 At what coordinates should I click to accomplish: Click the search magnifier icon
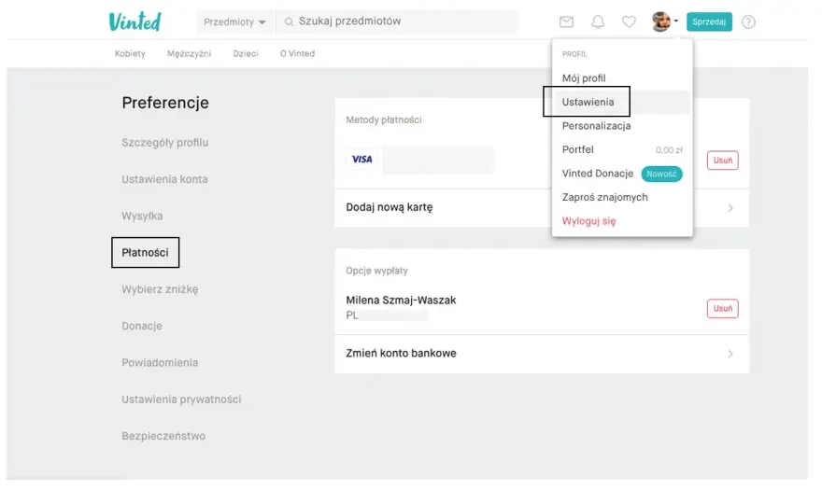point(289,21)
